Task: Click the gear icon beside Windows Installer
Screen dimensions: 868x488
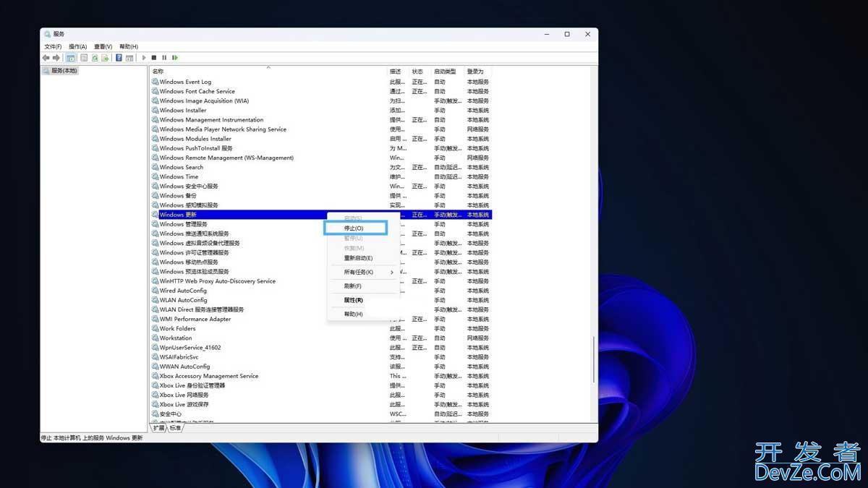Action: tap(155, 110)
